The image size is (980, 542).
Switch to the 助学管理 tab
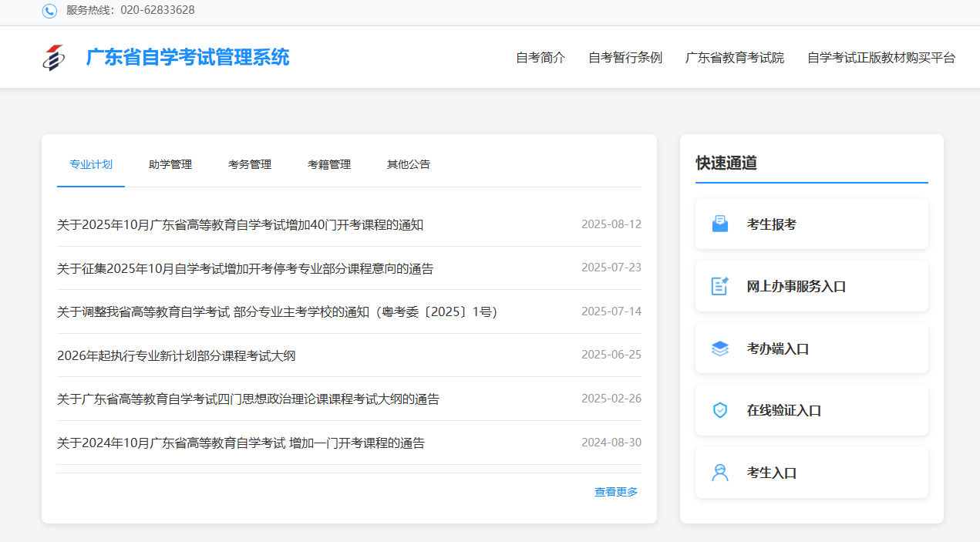pos(170,164)
